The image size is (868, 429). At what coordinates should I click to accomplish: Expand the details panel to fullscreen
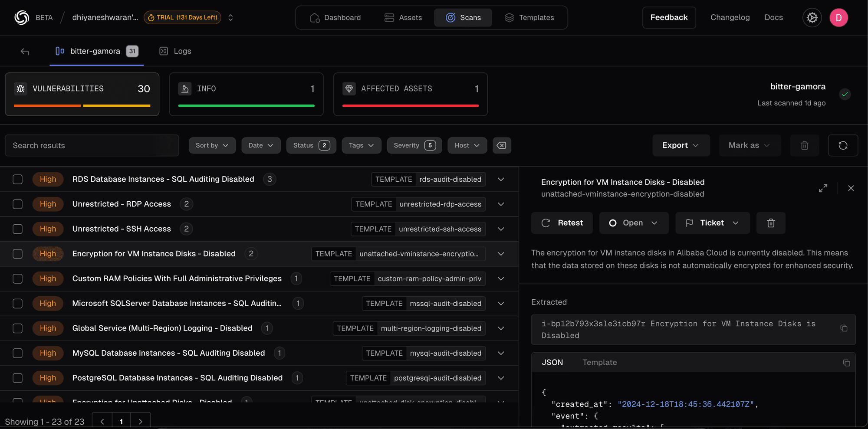coord(823,188)
